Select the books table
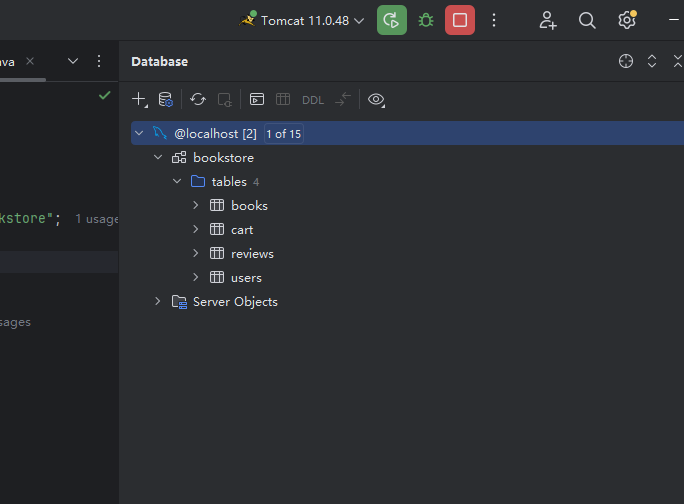Viewport: 684px width, 504px height. 249,206
